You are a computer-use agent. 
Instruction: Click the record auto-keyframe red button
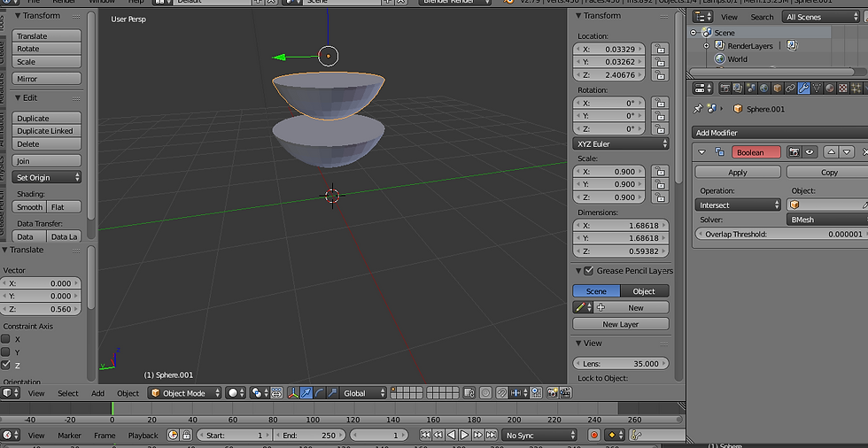pyautogui.click(x=594, y=436)
